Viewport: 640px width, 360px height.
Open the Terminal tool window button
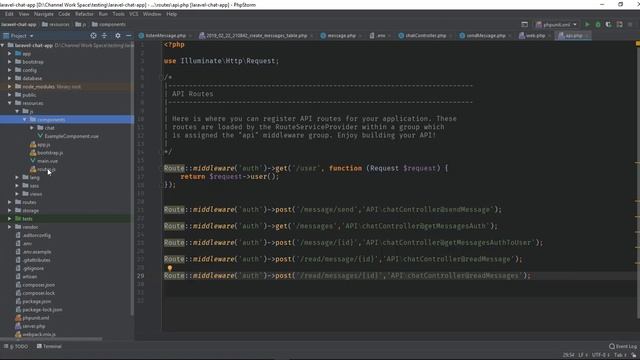pyautogui.click(x=49, y=346)
